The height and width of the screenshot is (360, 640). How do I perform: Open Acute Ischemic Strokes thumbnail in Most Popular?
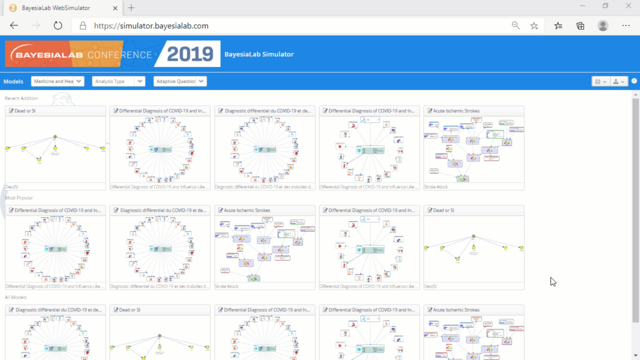pos(264,249)
